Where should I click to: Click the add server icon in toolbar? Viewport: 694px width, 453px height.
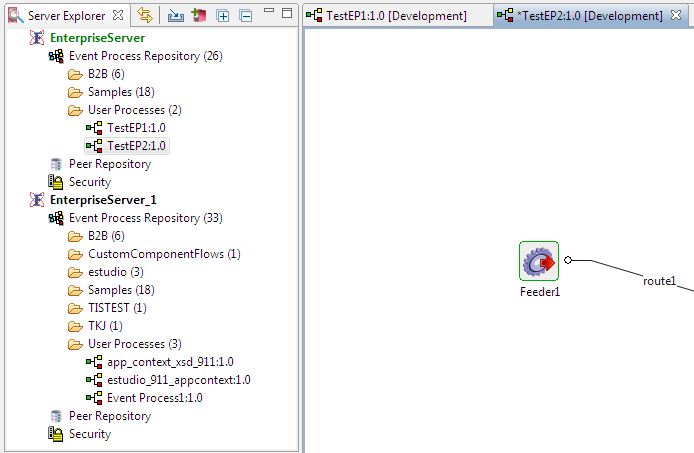click(198, 15)
